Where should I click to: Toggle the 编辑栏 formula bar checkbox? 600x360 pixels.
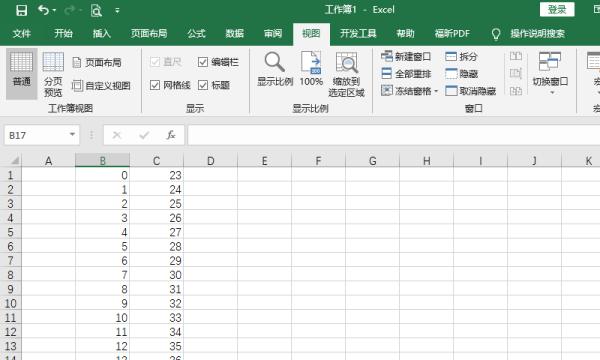(203, 62)
